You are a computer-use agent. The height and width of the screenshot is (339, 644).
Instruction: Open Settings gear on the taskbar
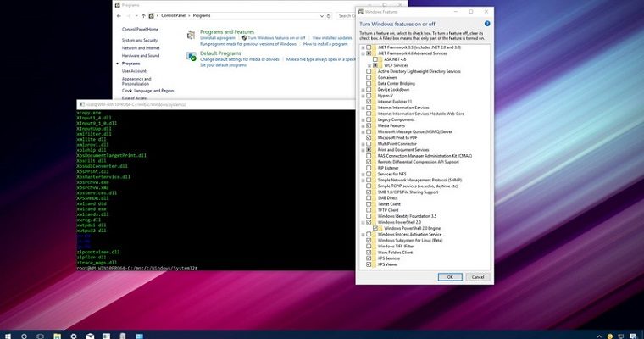74,336
